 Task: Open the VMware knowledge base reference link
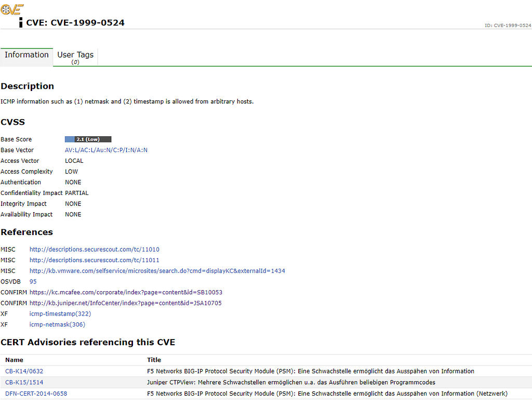click(x=157, y=270)
